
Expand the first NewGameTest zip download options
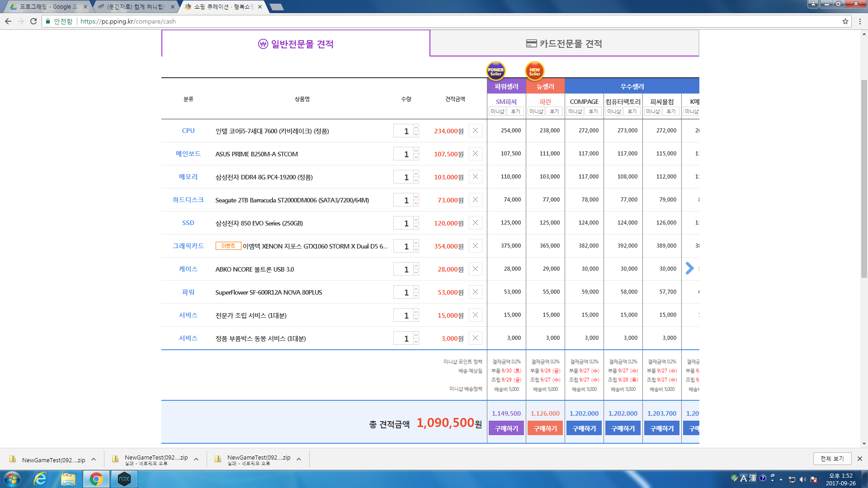click(x=94, y=459)
